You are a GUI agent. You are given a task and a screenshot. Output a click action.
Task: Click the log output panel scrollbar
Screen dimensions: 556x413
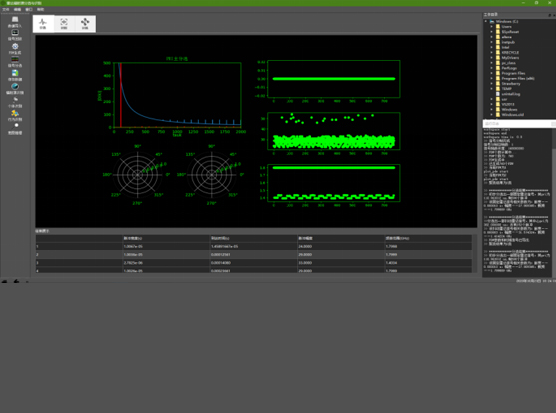(554, 202)
